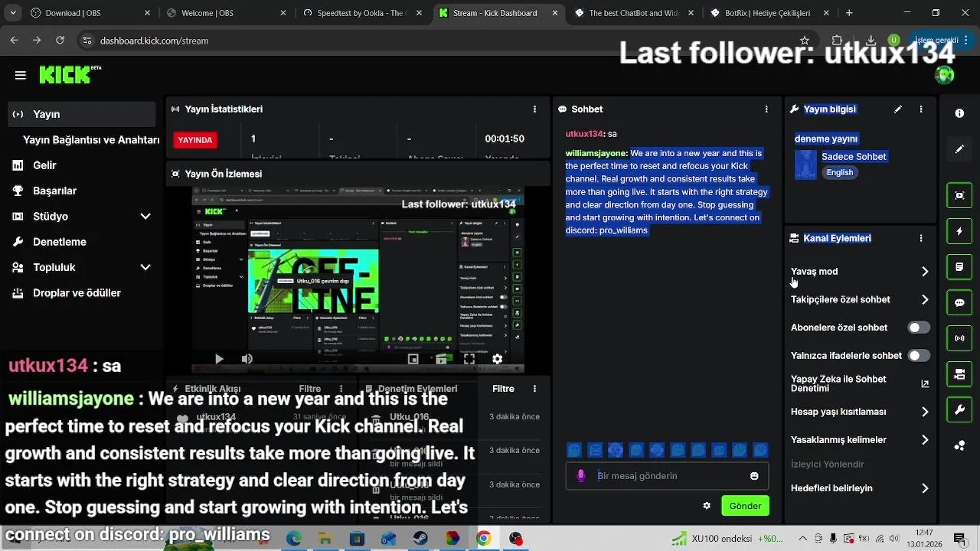This screenshot has width=980, height=551.
Task: Toggle the chat bubble icon in right rail
Action: 959,302
